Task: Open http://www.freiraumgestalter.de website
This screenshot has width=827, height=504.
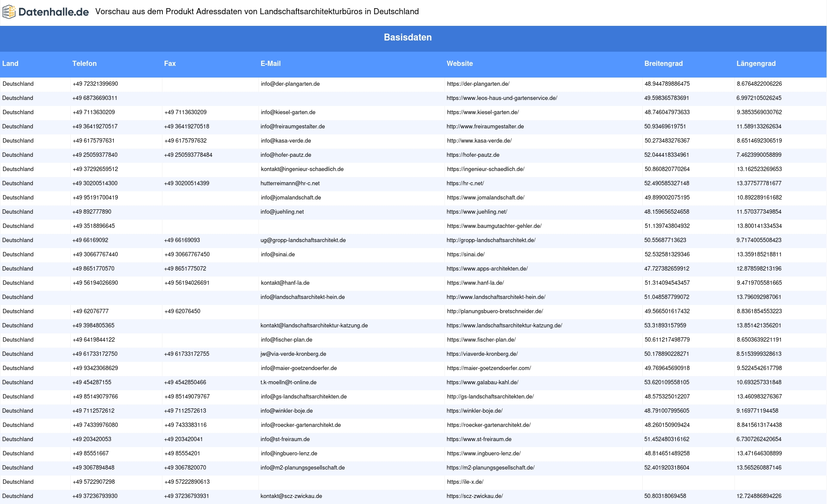Action: point(485,127)
